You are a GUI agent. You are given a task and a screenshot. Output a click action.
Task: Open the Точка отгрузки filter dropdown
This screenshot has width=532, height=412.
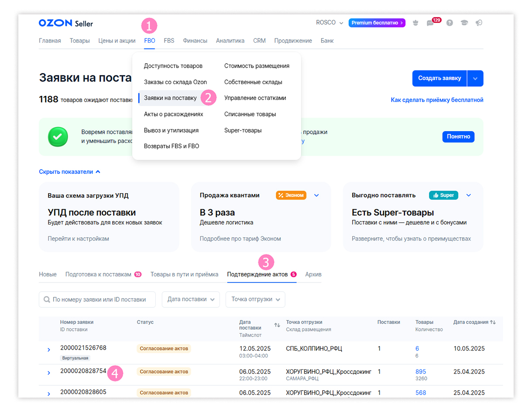255,300
